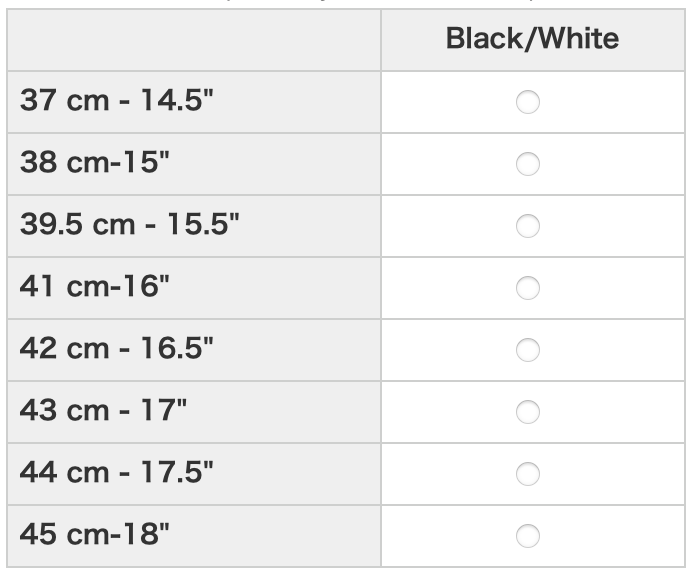This screenshot has width=692, height=574.
Task: Click the 42 cm - 16.5" row label
Action: [x=117, y=350]
